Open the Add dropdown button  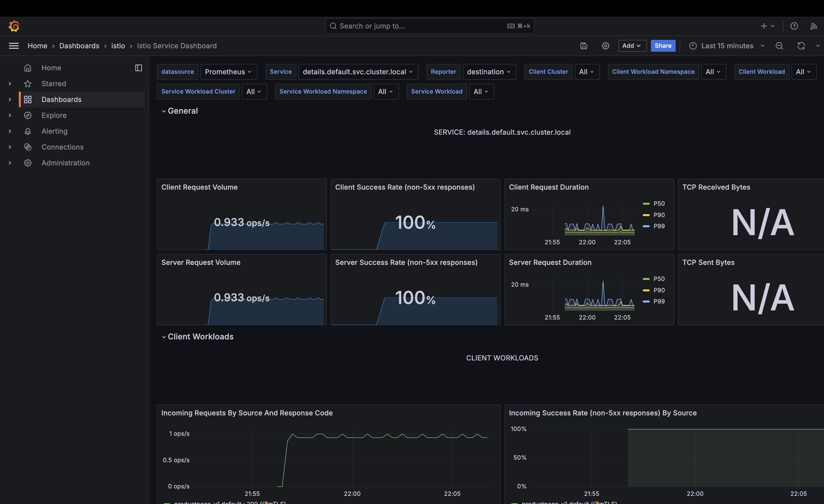tap(632, 46)
